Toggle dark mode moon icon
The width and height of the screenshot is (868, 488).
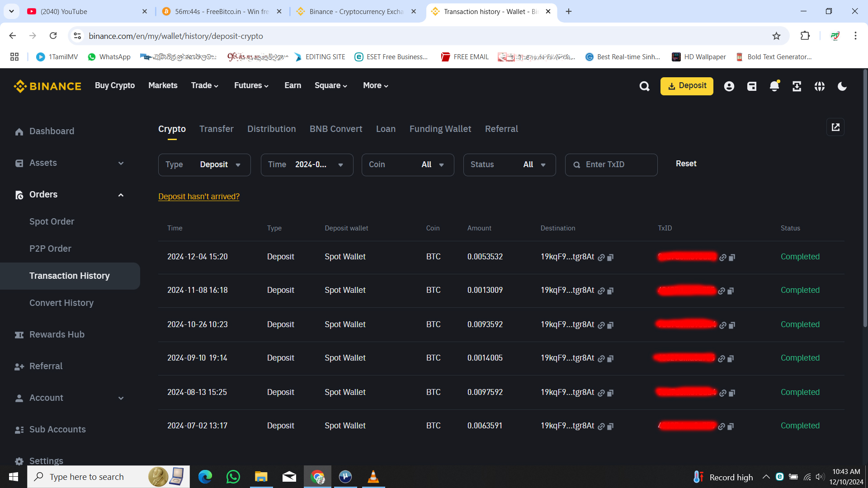pyautogui.click(x=842, y=86)
